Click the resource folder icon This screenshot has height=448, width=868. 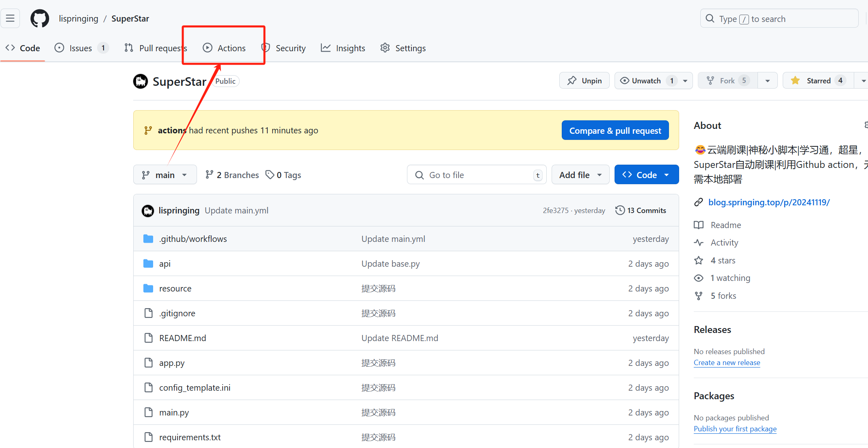click(x=148, y=288)
